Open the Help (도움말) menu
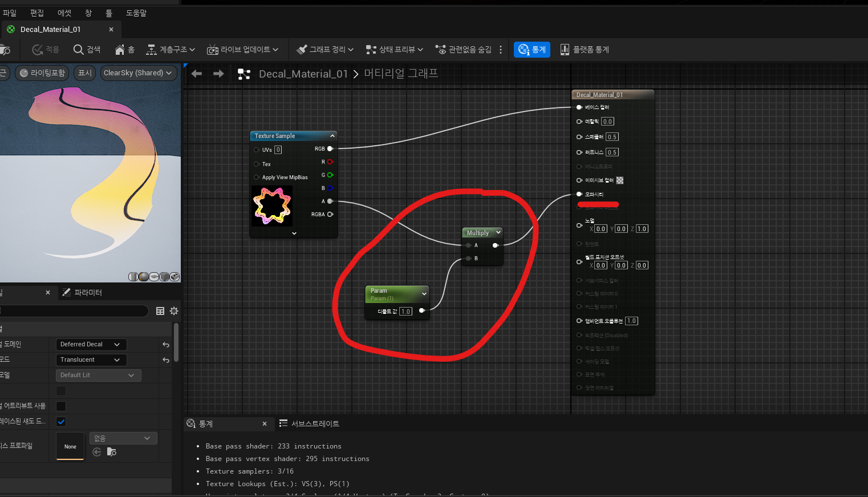 click(x=136, y=13)
